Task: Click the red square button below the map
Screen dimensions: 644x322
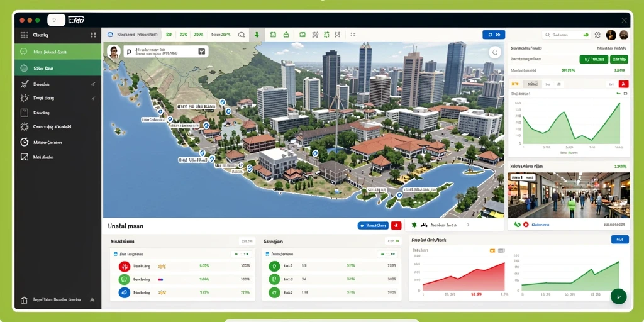Action: (x=396, y=225)
